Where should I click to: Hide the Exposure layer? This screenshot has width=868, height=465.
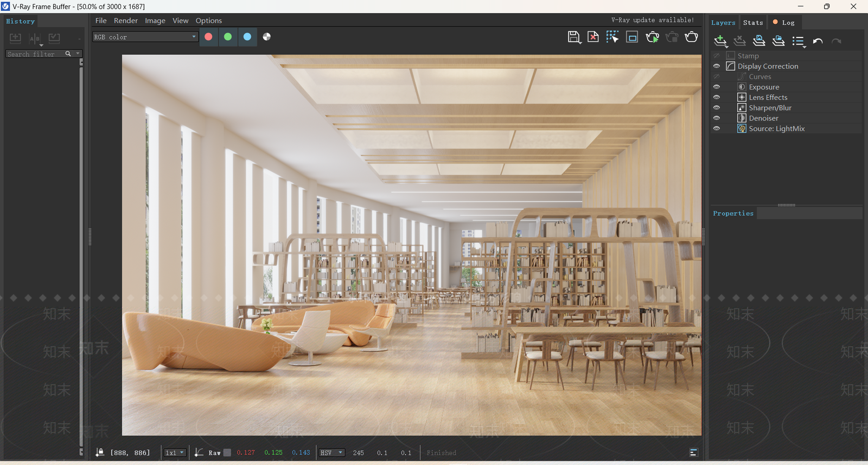click(x=717, y=87)
